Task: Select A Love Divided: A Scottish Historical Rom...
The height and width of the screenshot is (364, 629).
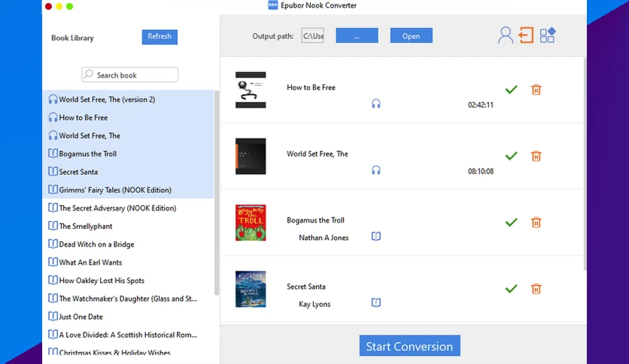Action: (x=128, y=335)
